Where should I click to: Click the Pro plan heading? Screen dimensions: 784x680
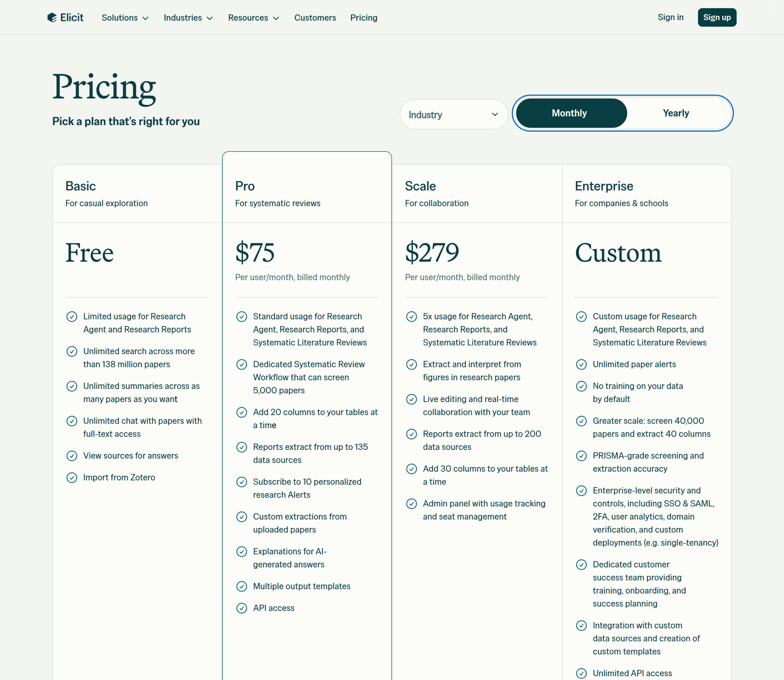point(245,186)
